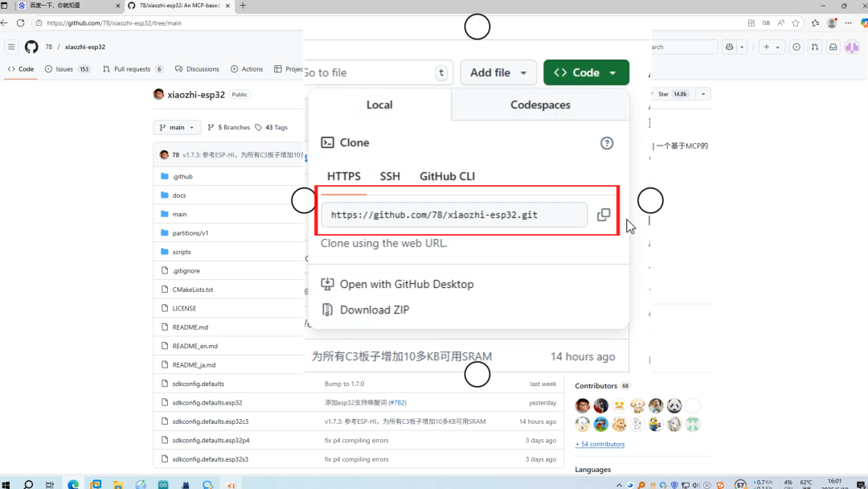
Task: Click the browser address bar
Action: click(x=387, y=23)
